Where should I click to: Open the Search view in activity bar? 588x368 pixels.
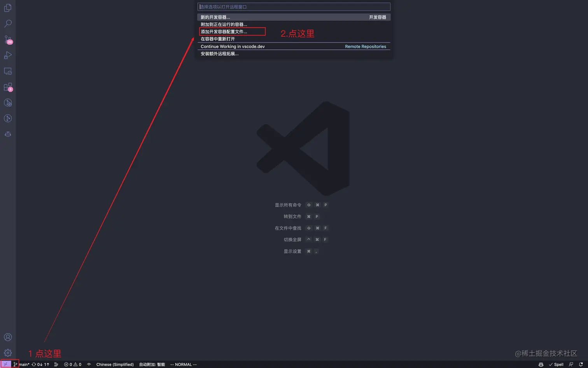pyautogui.click(x=8, y=23)
